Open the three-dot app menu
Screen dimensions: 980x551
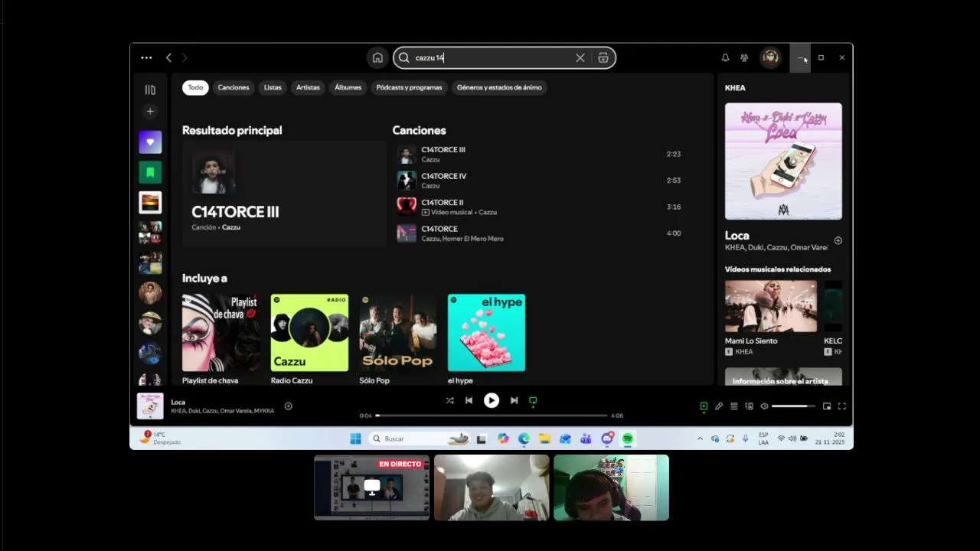tap(146, 57)
